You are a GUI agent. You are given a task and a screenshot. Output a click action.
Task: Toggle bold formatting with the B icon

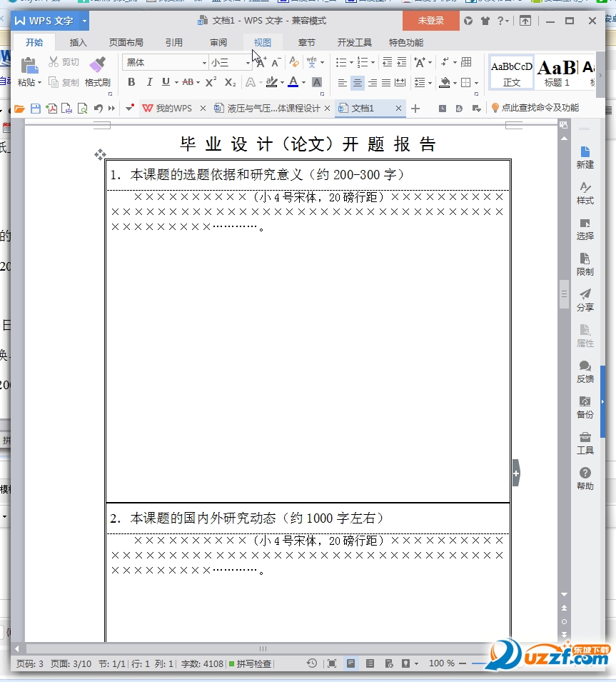tap(131, 83)
